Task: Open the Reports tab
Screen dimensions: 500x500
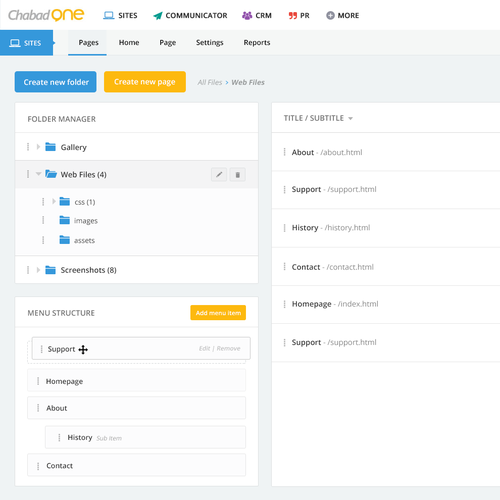Action: 257,43
